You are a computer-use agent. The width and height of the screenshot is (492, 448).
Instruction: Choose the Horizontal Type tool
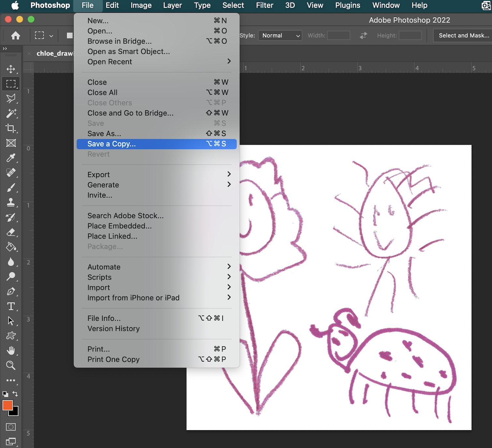coord(11,306)
